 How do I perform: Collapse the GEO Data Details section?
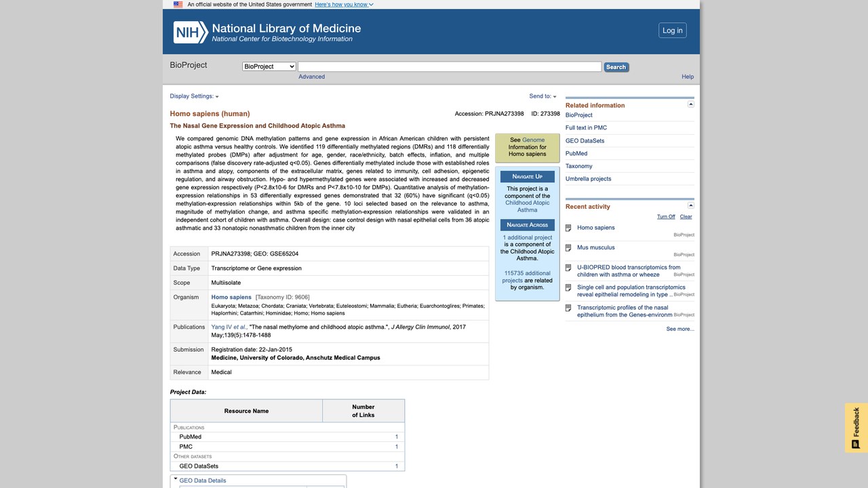click(176, 479)
